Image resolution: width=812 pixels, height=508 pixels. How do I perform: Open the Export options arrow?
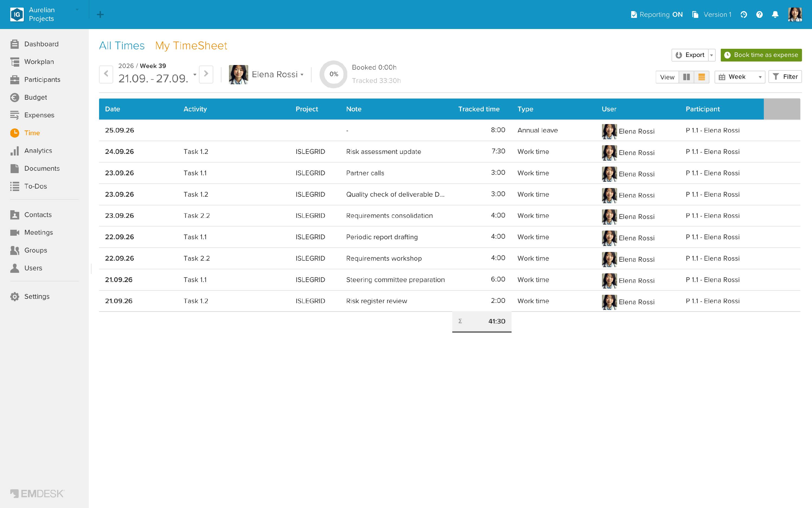[711, 55]
